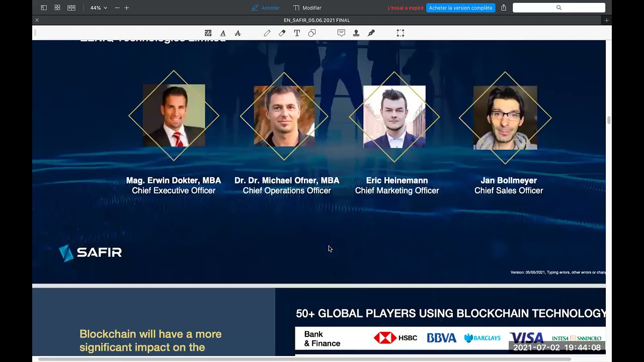
Task: Click the Chief Marketing Officer title
Action: 397,191
